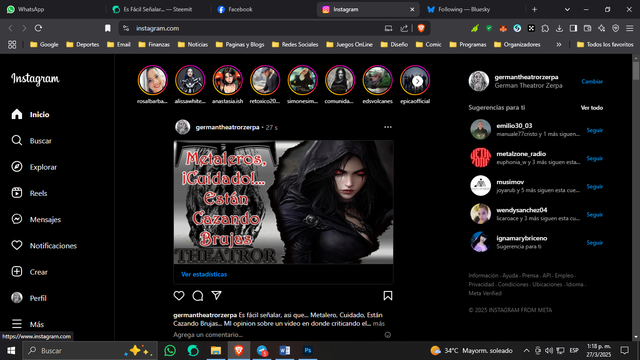View the edsvolcanes story
The height and width of the screenshot is (360, 640).
click(378, 80)
